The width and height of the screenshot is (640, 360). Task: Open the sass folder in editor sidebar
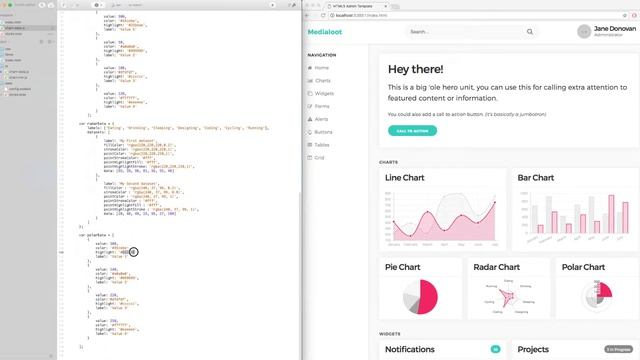pyautogui.click(x=9, y=83)
